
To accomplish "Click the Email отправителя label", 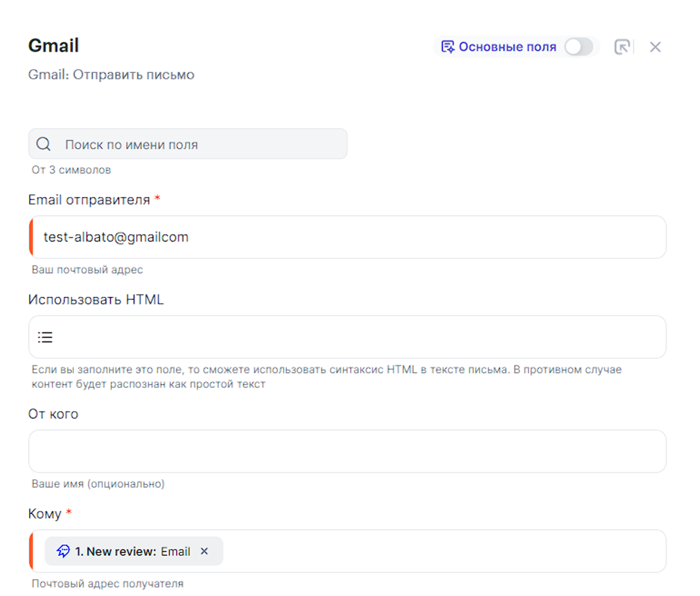I will click(89, 200).
